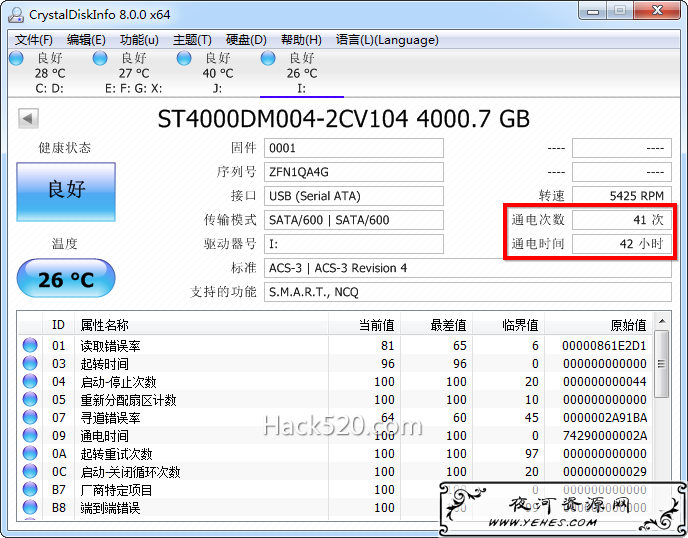Click the 固件 firmware field 0001
This screenshot has height=538, width=688.
click(x=354, y=148)
